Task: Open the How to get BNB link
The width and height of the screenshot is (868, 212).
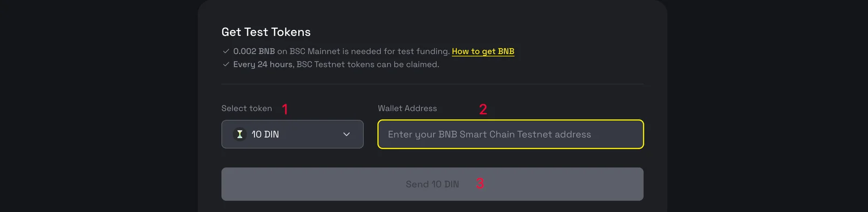Action: click(x=483, y=51)
